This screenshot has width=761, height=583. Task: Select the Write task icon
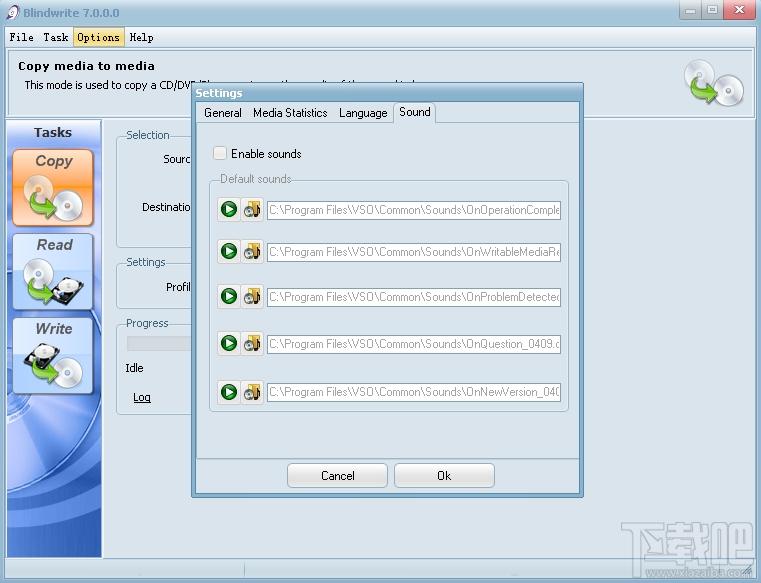coord(53,356)
